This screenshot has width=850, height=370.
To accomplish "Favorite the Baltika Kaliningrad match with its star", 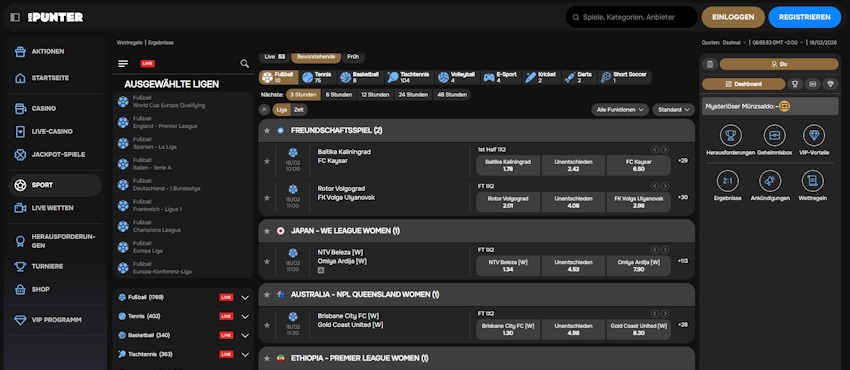I will [x=267, y=161].
